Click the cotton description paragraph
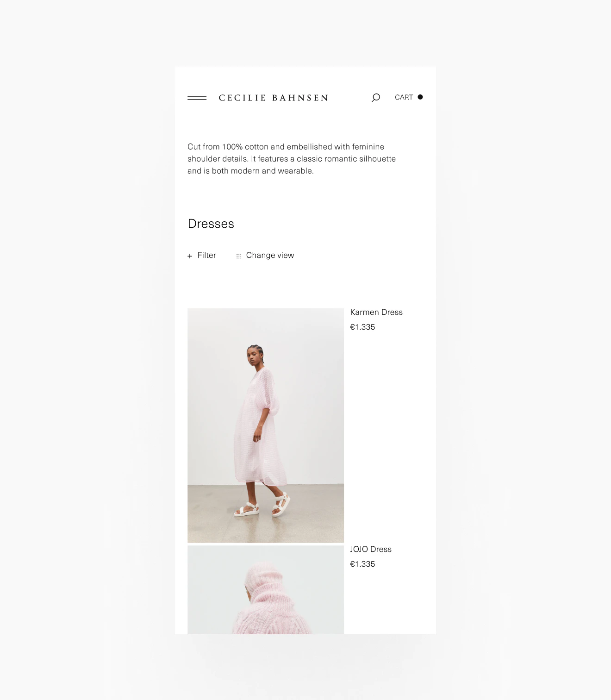The width and height of the screenshot is (611, 700). 292,159
